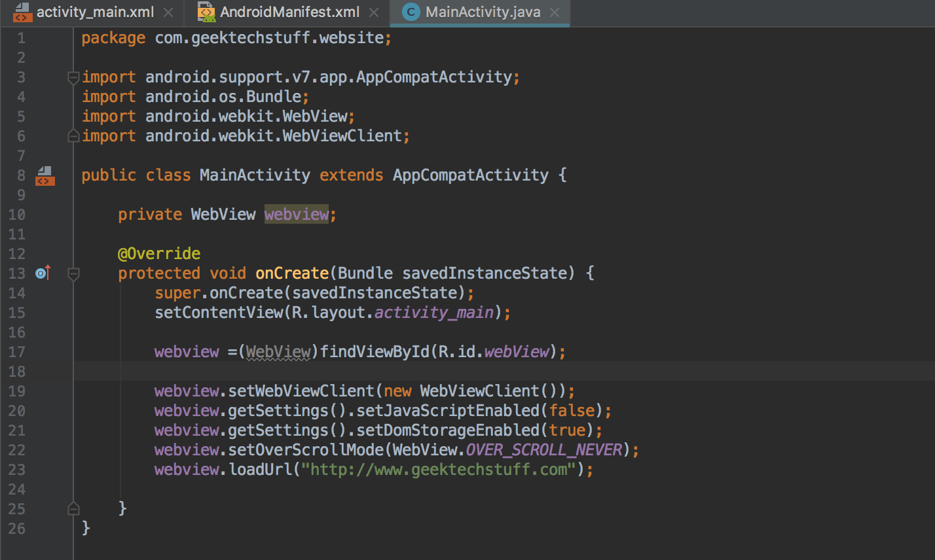This screenshot has height=560, width=935.
Task: Open the AndroidManifest.xml tab
Action: coord(289,12)
